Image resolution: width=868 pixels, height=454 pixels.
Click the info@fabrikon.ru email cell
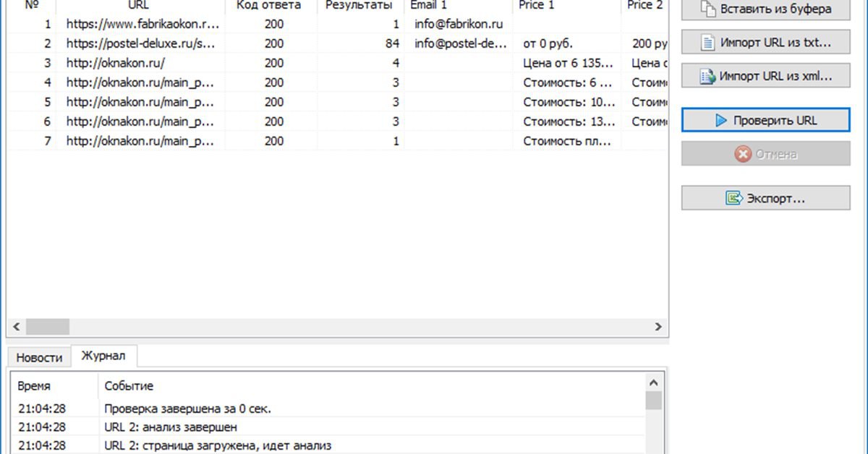pos(459,24)
